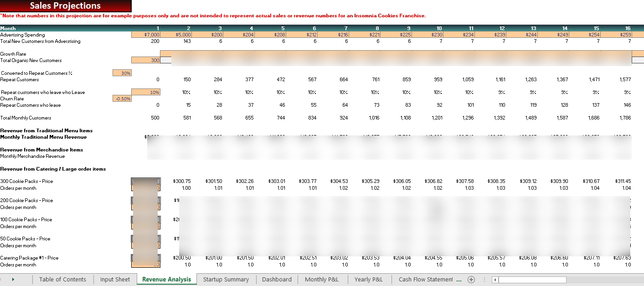Click the Catering Package #1 - Price label
Viewport: 644px width, 286px height.
point(29,258)
